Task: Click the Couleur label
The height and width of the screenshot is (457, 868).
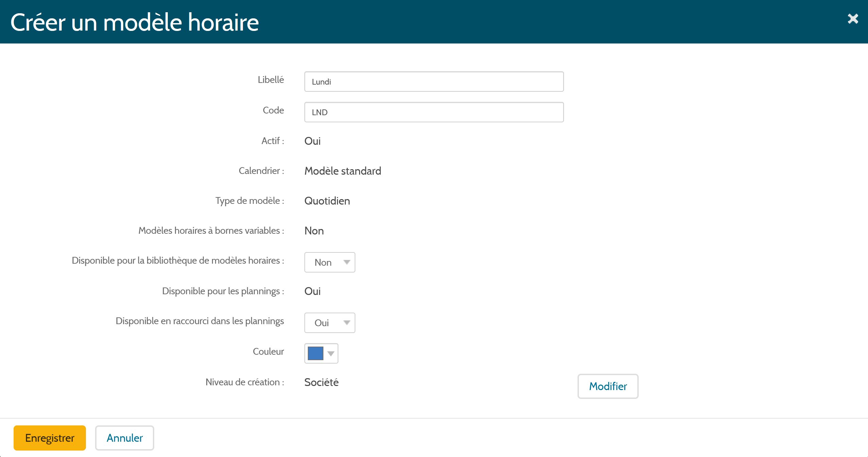Action: [x=268, y=351]
